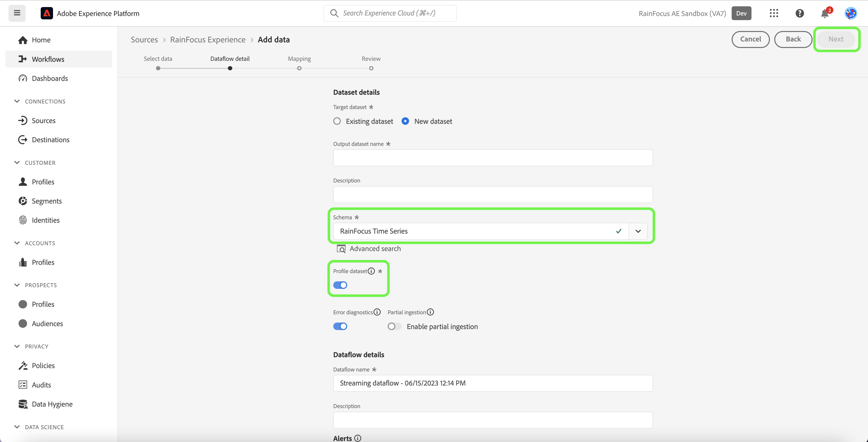This screenshot has width=868, height=442.
Task: Click the Back button
Action: (793, 39)
